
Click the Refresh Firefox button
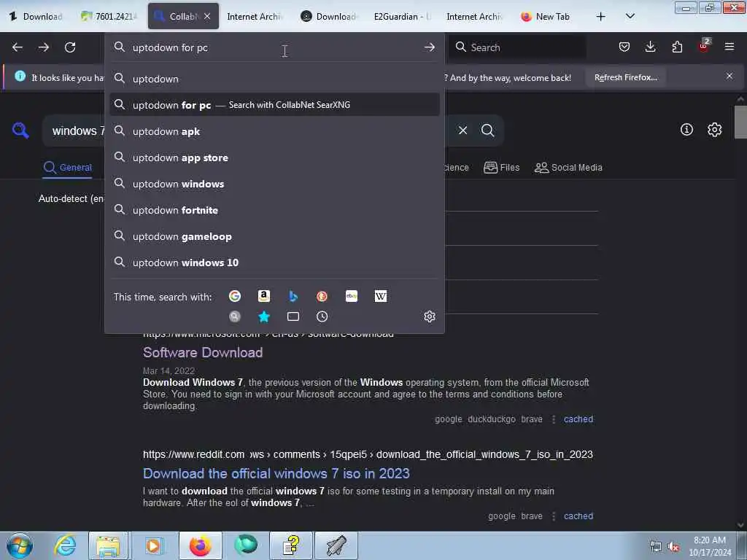[x=625, y=77]
